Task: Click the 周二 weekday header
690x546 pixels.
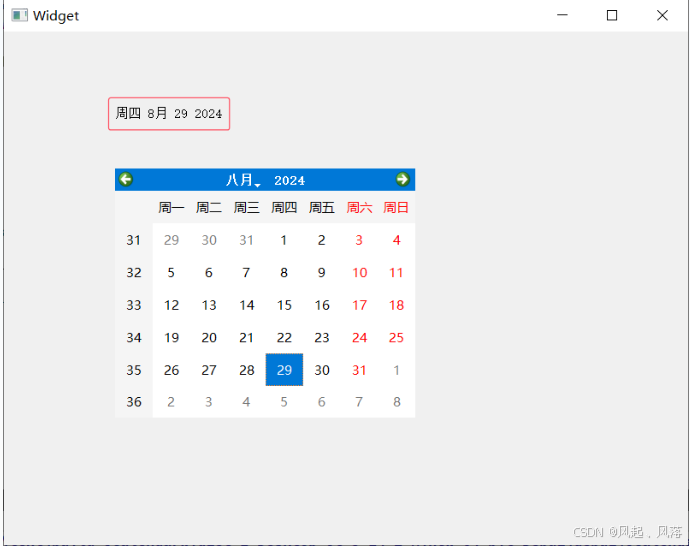Action: tap(209, 207)
